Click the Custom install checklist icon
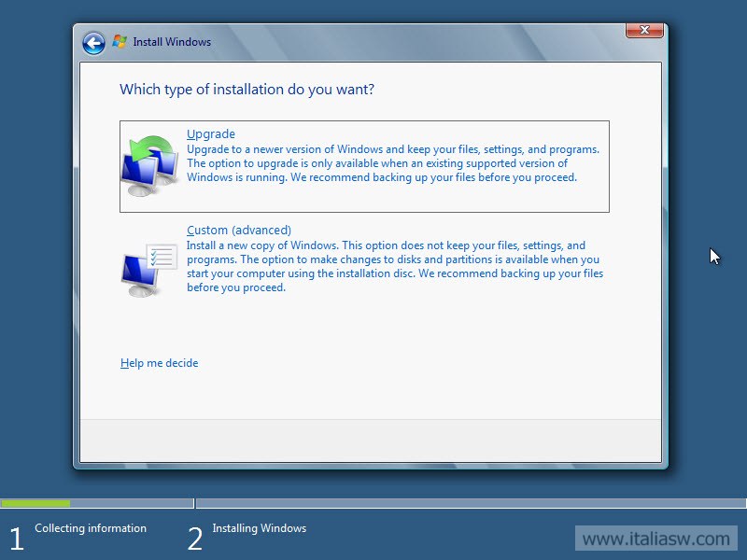The width and height of the screenshot is (747, 560). tap(149, 270)
